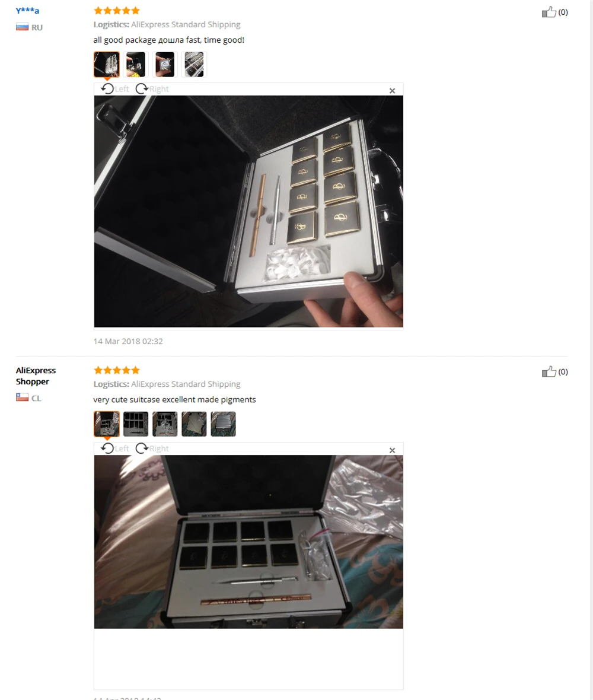This screenshot has width=593, height=700.
Task: Select fourth thumbnail in Y***a's review
Action: (194, 64)
